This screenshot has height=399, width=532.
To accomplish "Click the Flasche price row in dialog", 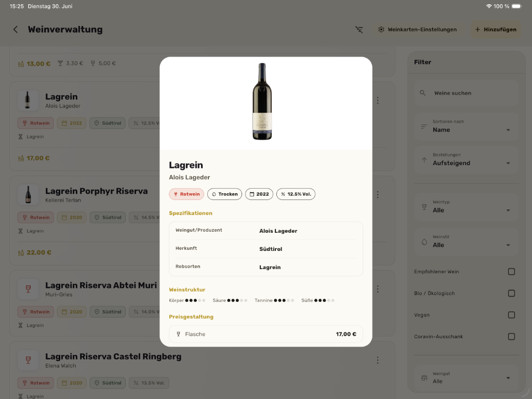I will coord(266,334).
